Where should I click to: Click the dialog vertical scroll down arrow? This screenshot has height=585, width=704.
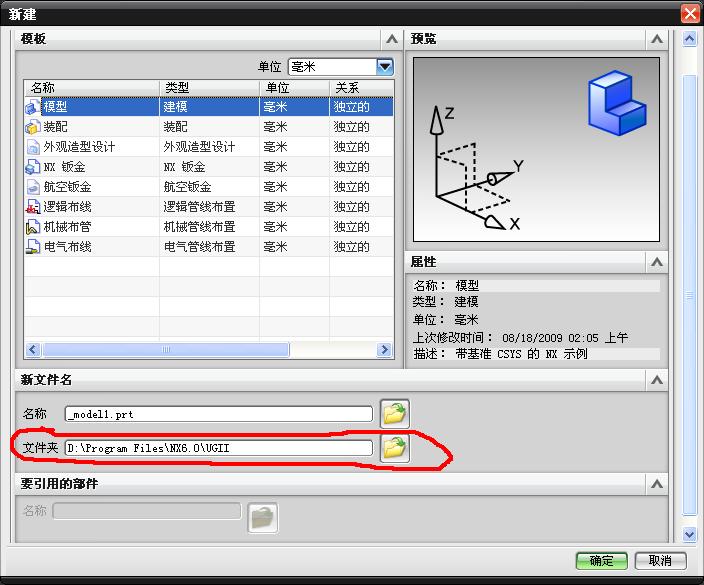pos(689,534)
